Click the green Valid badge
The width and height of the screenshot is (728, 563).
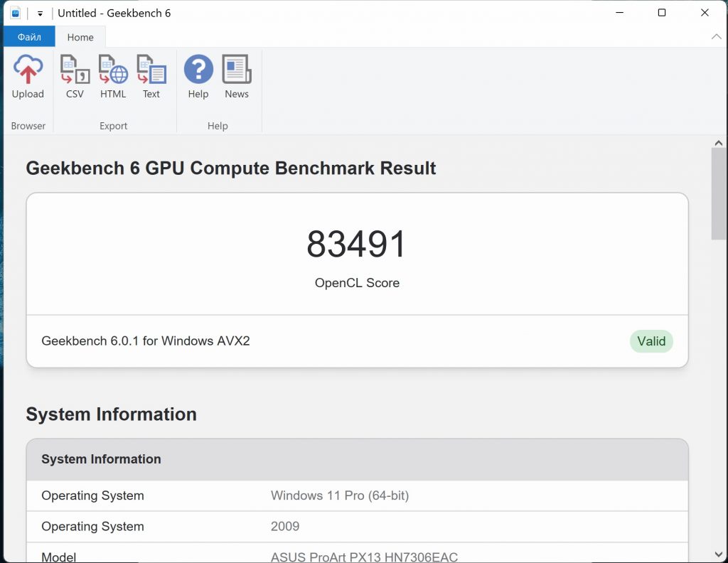click(651, 341)
